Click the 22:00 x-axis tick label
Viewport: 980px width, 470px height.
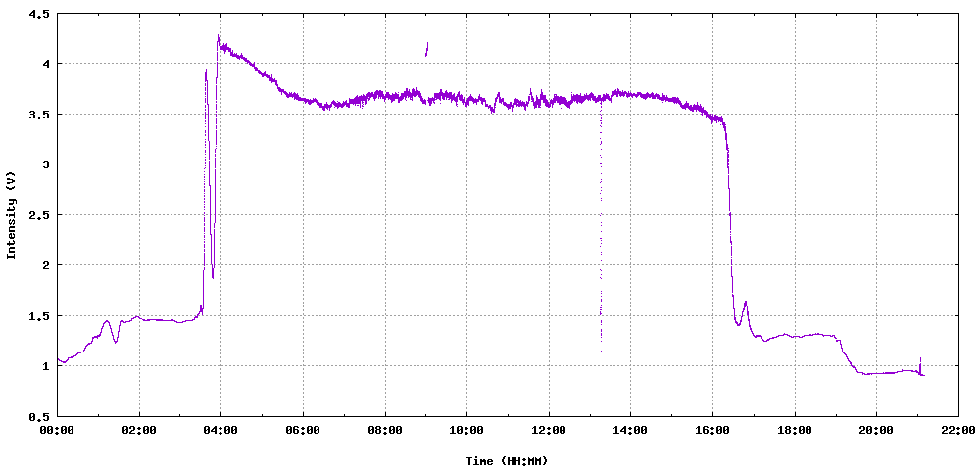click(958, 430)
